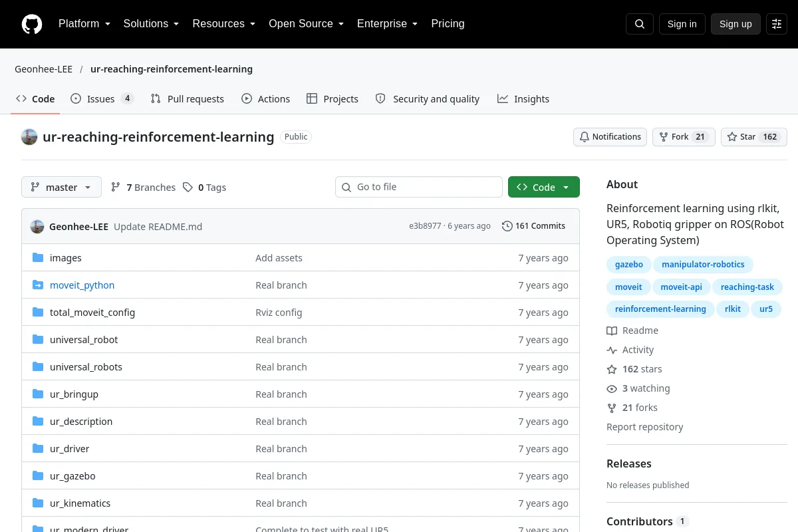Open the Geonhee-LEE owner breadcrumb link
This screenshot has width=798, height=532.
click(x=44, y=69)
